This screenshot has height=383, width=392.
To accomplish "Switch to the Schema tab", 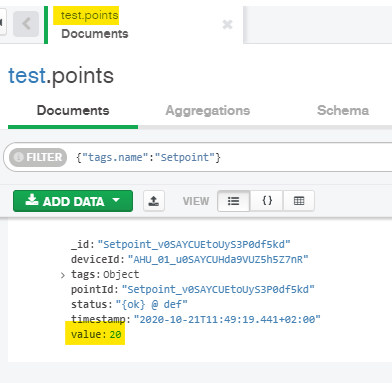I will coord(343,110).
